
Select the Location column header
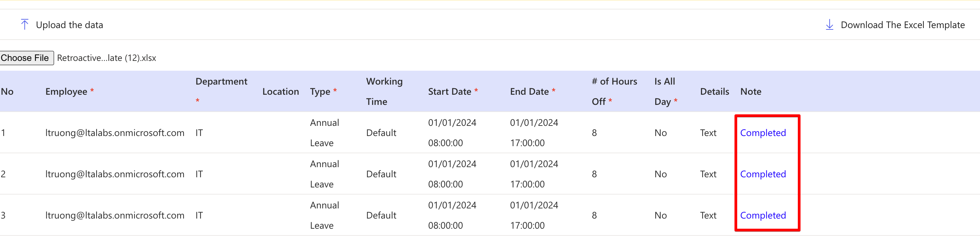pos(280,92)
